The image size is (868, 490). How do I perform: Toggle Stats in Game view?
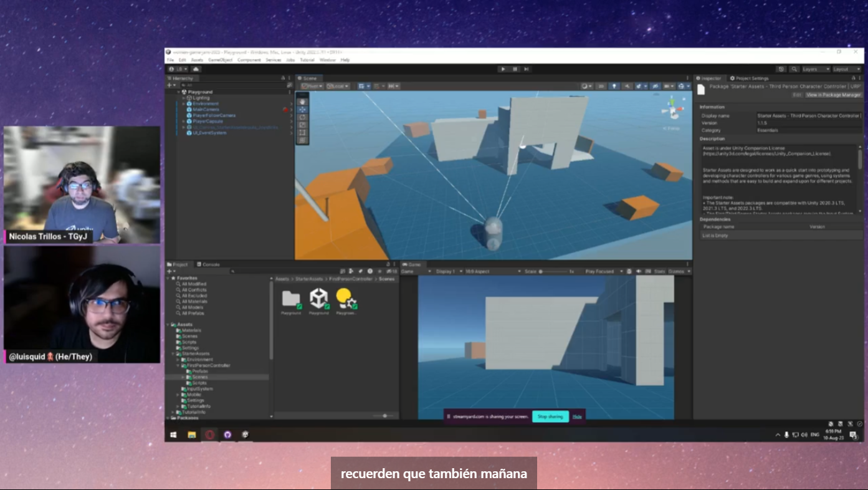(659, 272)
